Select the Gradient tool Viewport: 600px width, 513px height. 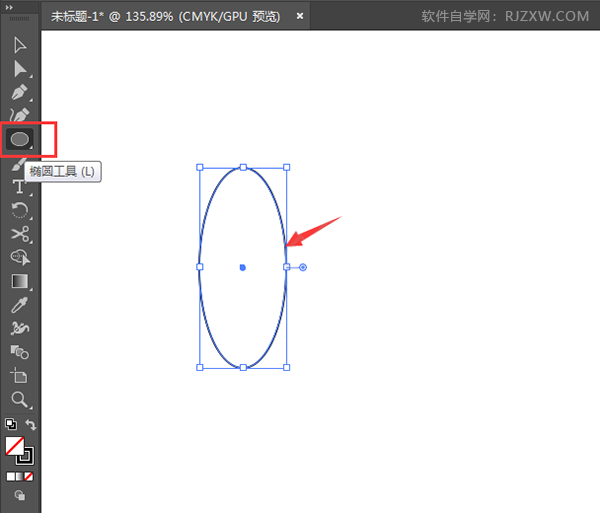(x=20, y=281)
